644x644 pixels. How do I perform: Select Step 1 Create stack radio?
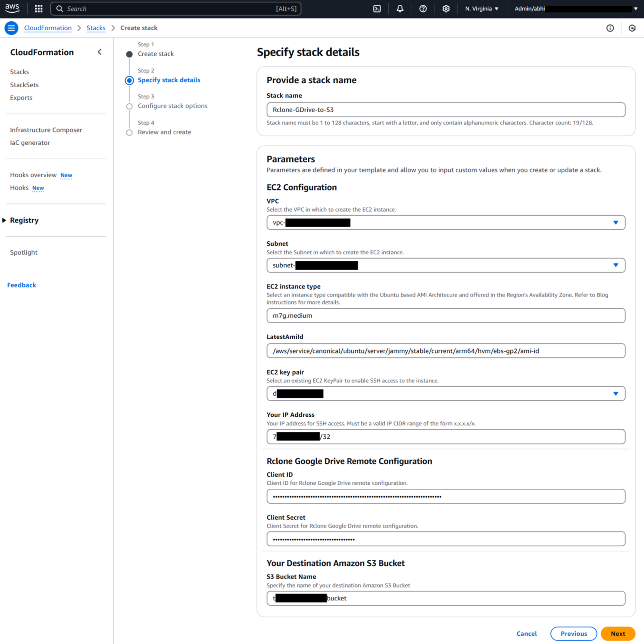pyautogui.click(x=129, y=54)
